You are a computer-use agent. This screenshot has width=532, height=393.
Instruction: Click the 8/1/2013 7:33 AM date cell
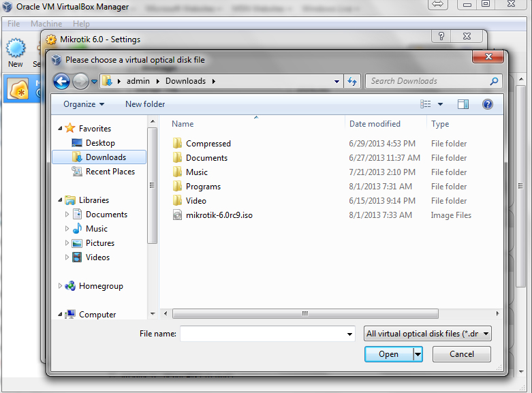click(380, 215)
